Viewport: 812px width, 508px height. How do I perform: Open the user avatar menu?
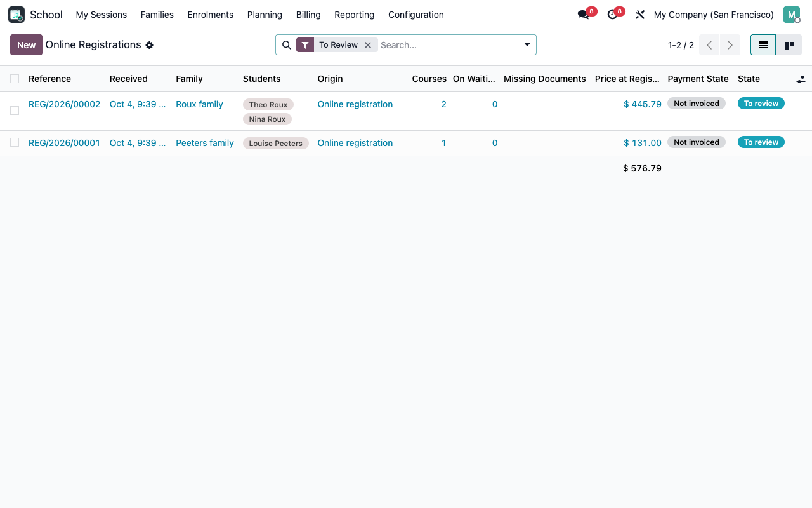coord(791,15)
